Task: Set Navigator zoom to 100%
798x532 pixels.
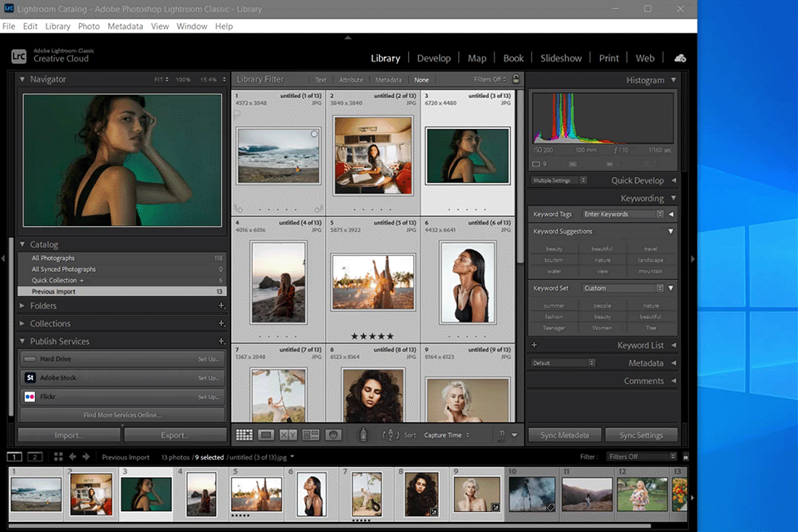Action: click(x=183, y=80)
